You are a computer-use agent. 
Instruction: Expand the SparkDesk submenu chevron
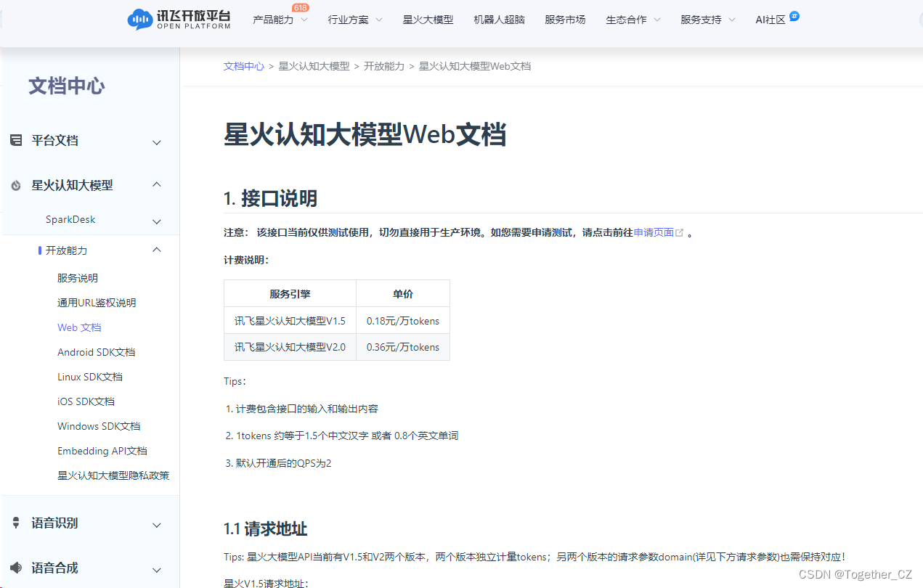(157, 221)
